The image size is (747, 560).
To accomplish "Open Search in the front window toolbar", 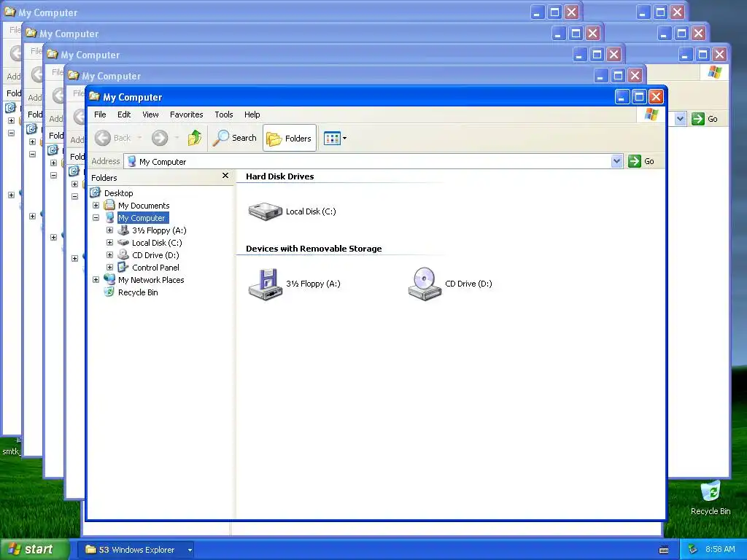I will click(234, 138).
